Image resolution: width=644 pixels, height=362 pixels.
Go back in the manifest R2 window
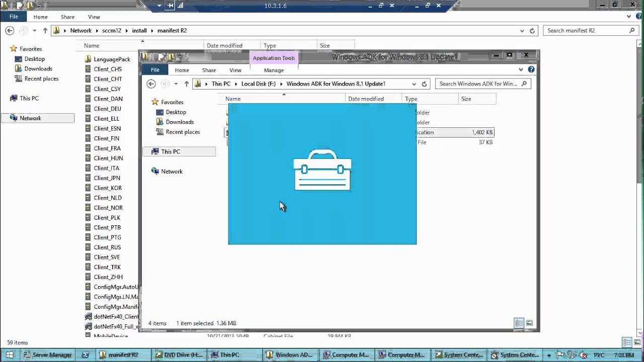pos(10,31)
